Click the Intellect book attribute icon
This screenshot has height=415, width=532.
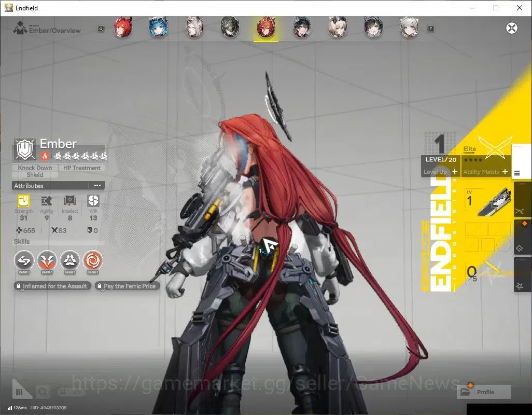coord(70,201)
